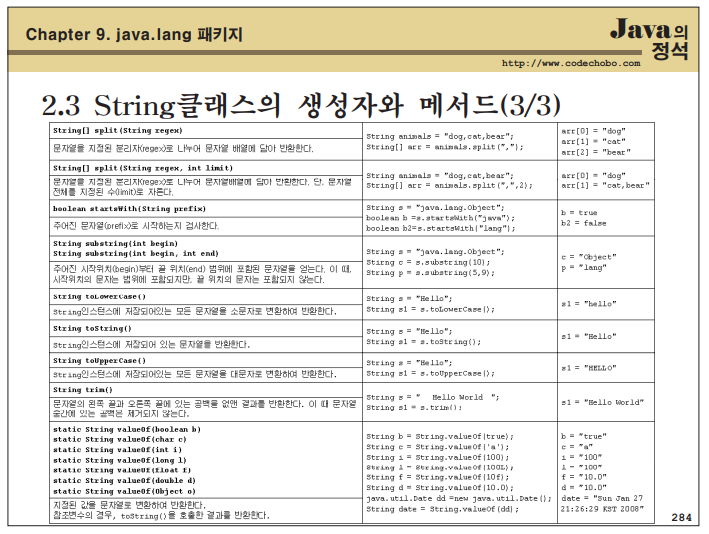Click example 'String c = String.valueOf('a');'
709x534 pixels.
coord(438,447)
